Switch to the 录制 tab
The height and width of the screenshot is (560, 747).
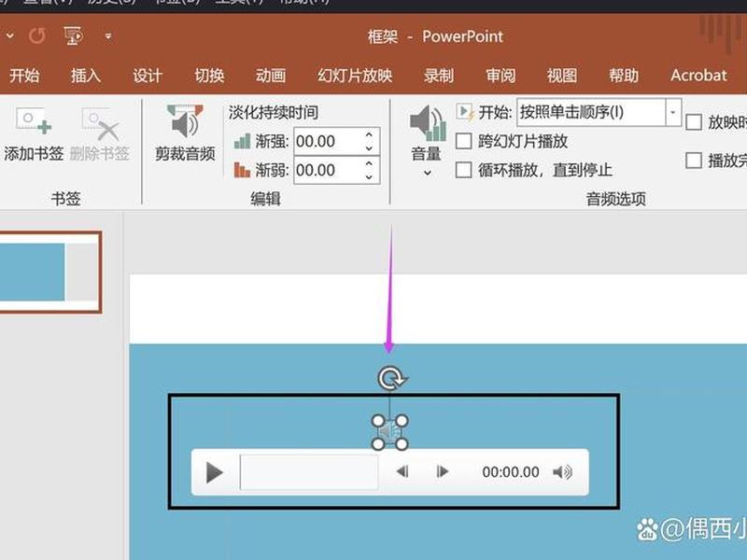coord(439,76)
